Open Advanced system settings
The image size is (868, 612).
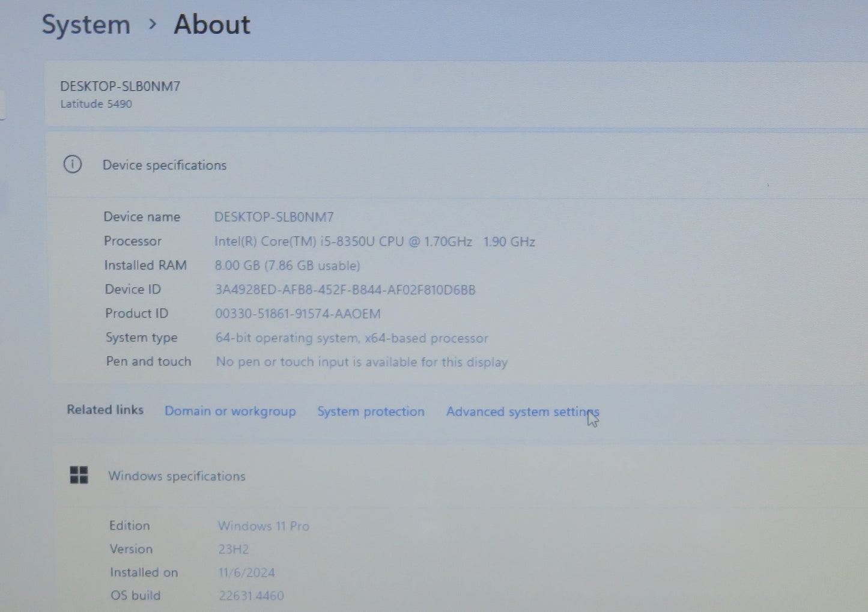coord(521,412)
